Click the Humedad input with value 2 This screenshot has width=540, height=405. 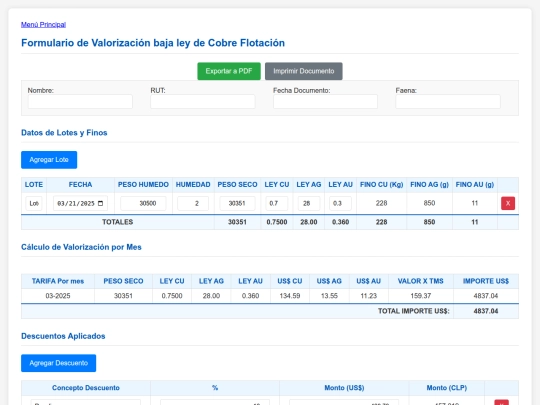coord(193,203)
